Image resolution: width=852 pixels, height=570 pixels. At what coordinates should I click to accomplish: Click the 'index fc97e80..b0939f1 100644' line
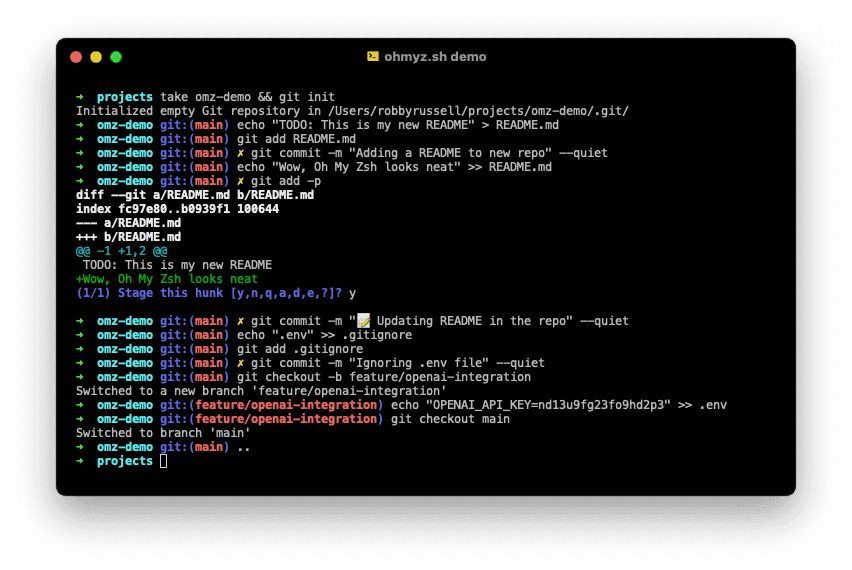point(178,209)
